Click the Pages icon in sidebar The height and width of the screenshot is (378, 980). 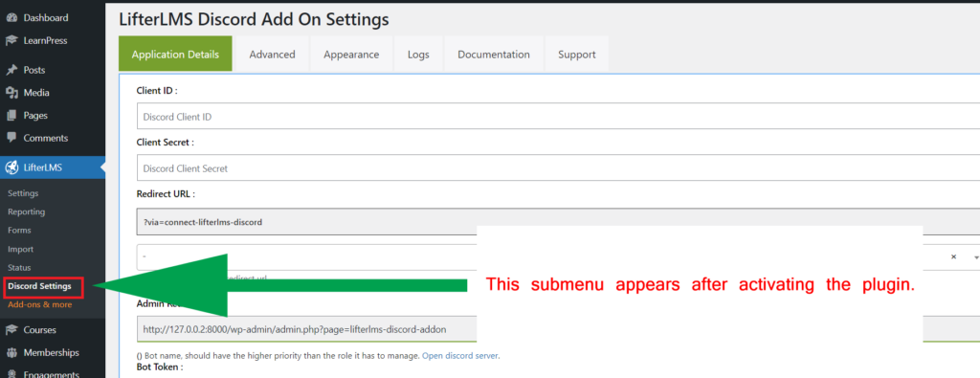(11, 116)
